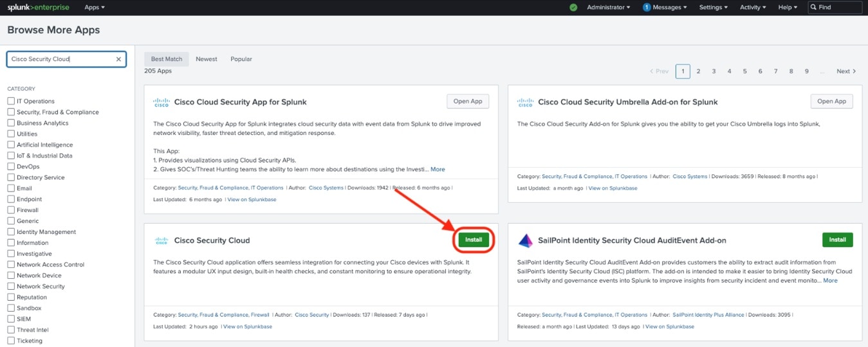Open the Apps dropdown menu
Image resolution: width=868 pixels, height=347 pixels.
(x=95, y=7)
